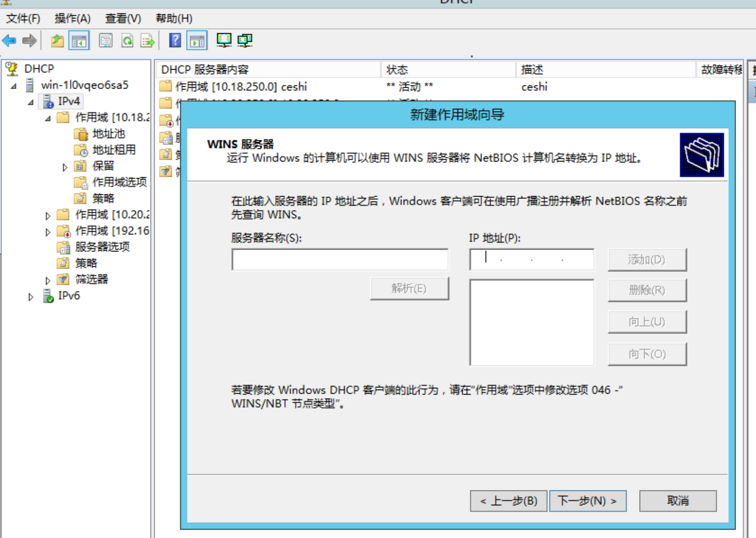Open Help with the blue question-mark icon
The height and width of the screenshot is (538, 756).
[175, 41]
